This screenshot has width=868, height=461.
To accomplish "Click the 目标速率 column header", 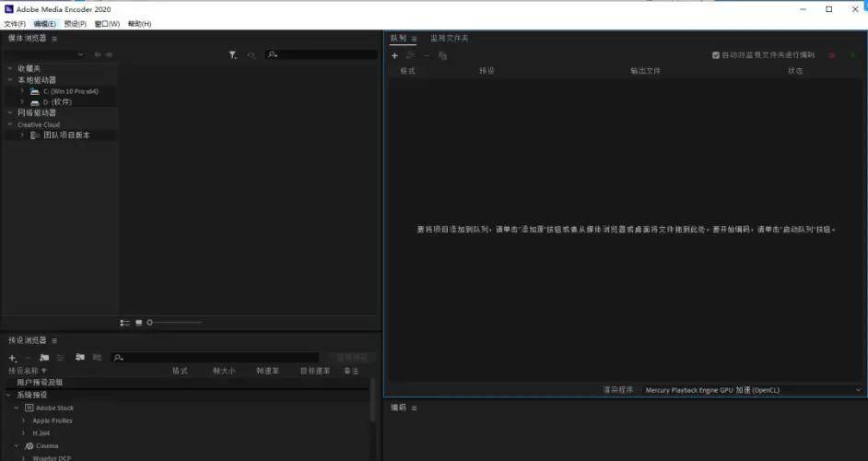I will point(315,371).
